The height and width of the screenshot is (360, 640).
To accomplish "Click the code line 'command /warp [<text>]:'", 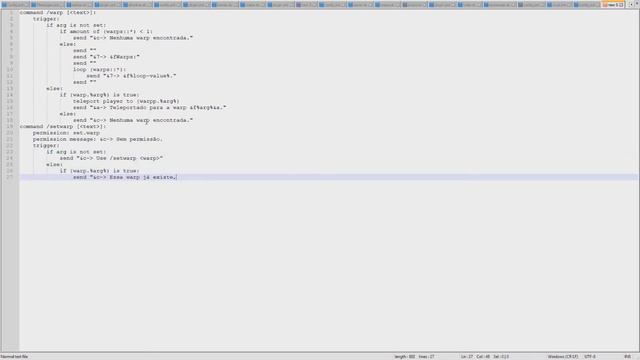I will pyautogui.click(x=58, y=13).
